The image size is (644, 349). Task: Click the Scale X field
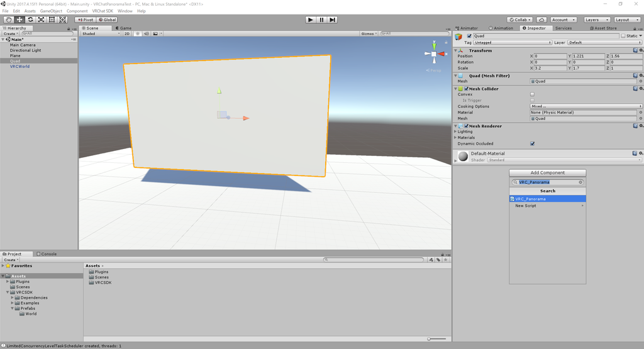click(550, 68)
